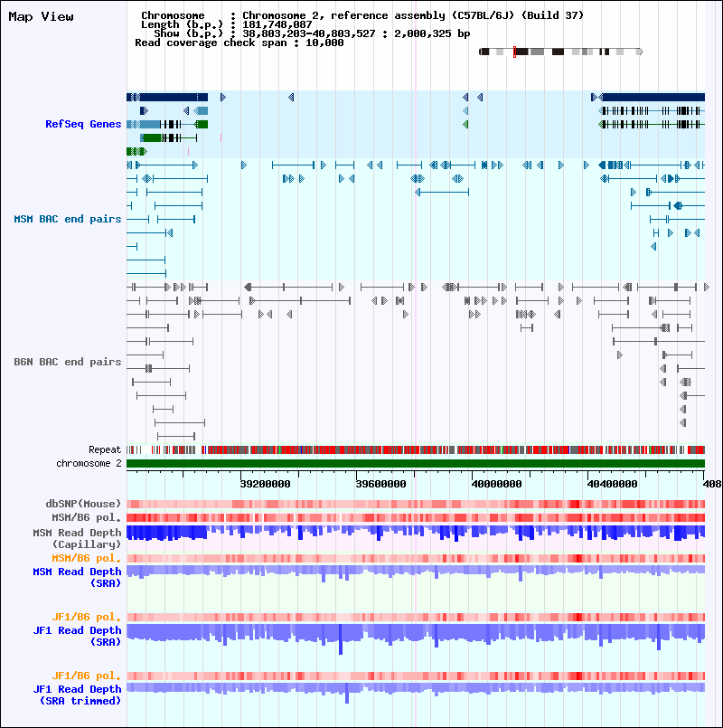Click the Map View heading

click(x=41, y=16)
